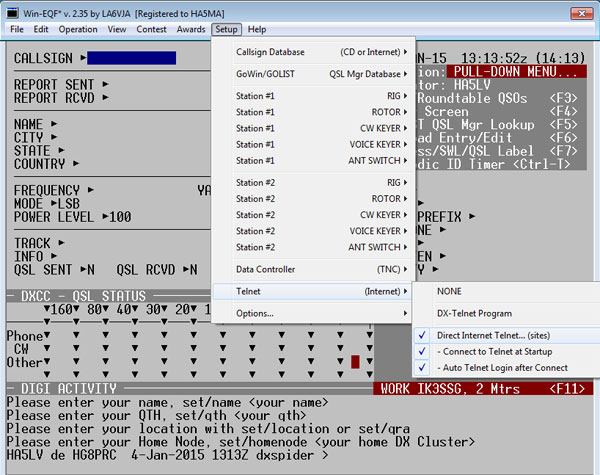The image size is (600, 475).
Task: Click the red marker in Other row
Action: pyautogui.click(x=355, y=362)
